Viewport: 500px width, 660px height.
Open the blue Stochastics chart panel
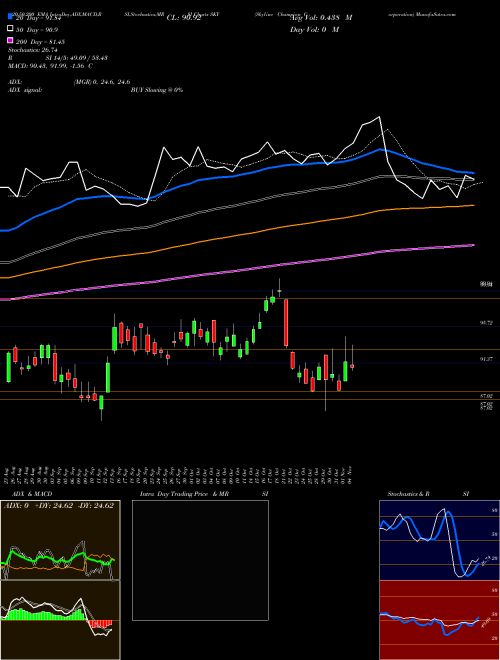pyautogui.click(x=439, y=540)
